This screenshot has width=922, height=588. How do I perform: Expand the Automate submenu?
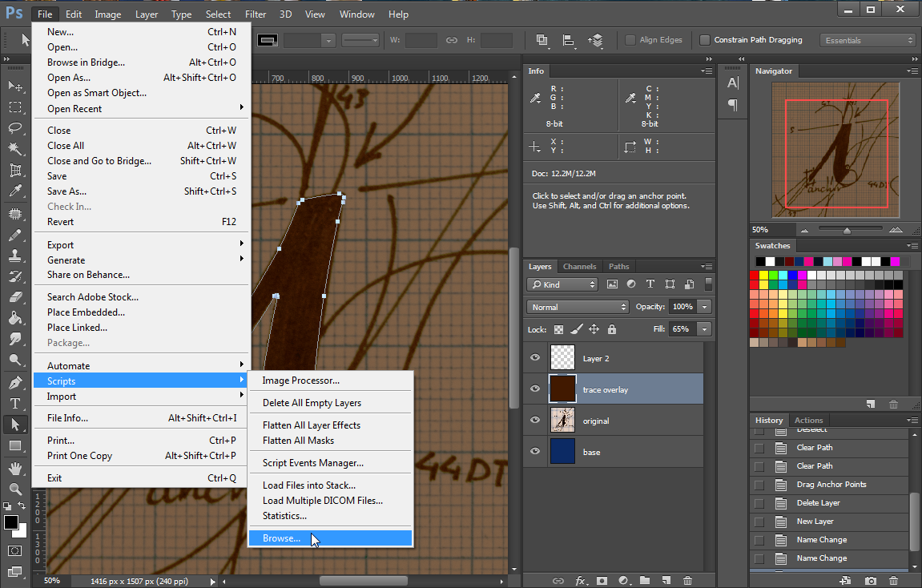(141, 366)
